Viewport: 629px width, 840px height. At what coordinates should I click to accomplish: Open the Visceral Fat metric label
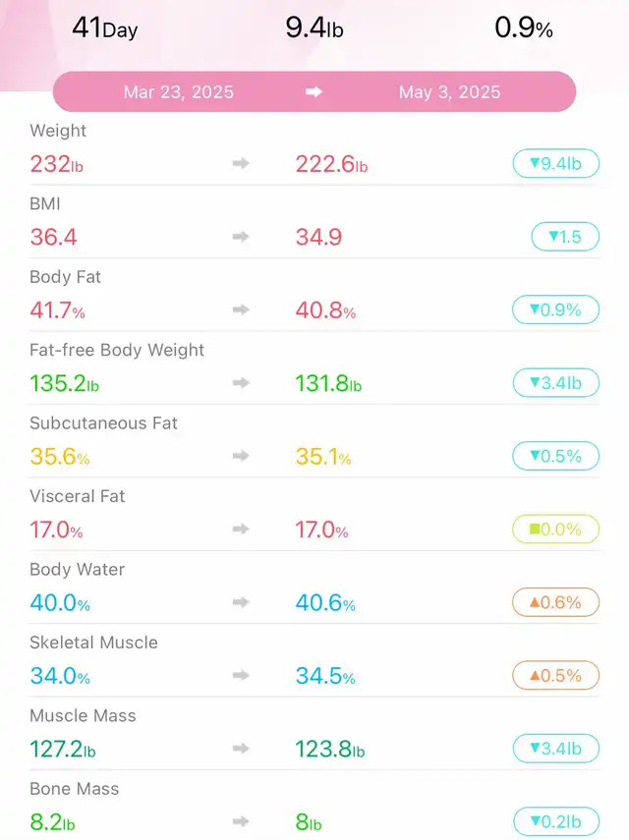click(78, 496)
